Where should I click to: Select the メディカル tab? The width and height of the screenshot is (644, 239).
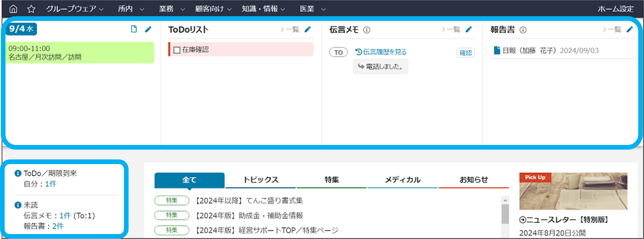(402, 180)
